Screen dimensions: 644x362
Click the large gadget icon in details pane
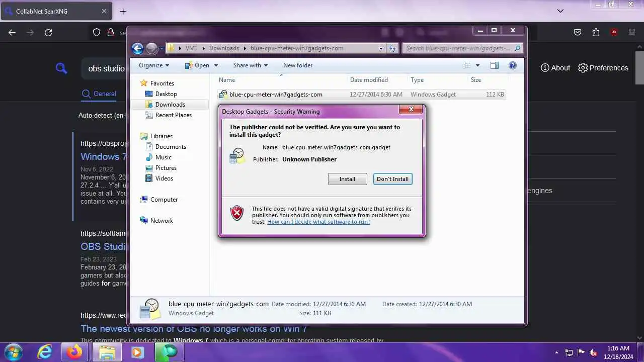149,309
